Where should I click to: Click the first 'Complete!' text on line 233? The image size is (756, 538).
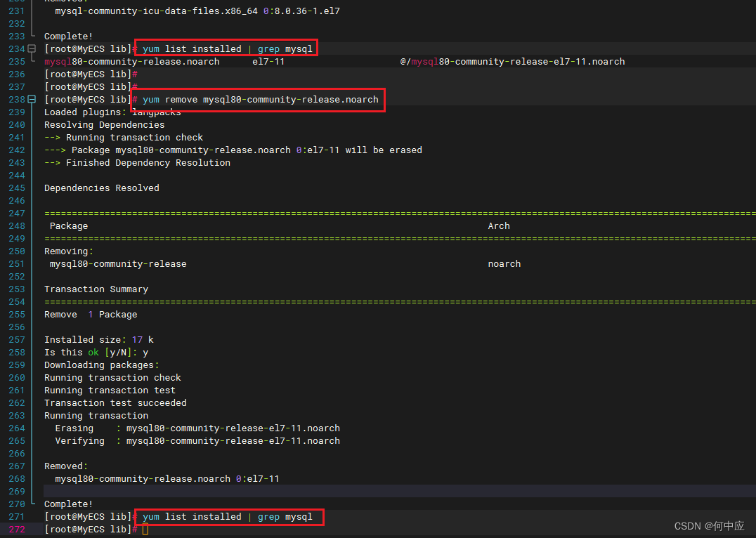click(68, 36)
